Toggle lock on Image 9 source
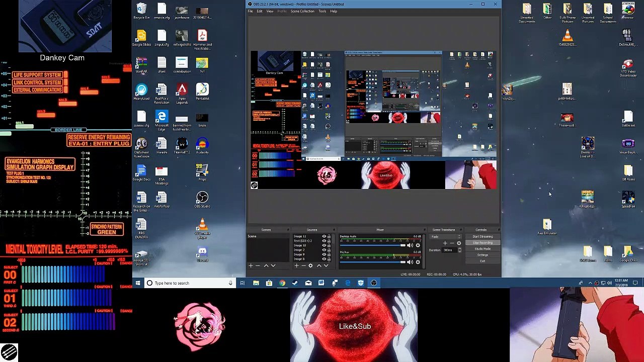The height and width of the screenshot is (362, 644). tap(329, 254)
